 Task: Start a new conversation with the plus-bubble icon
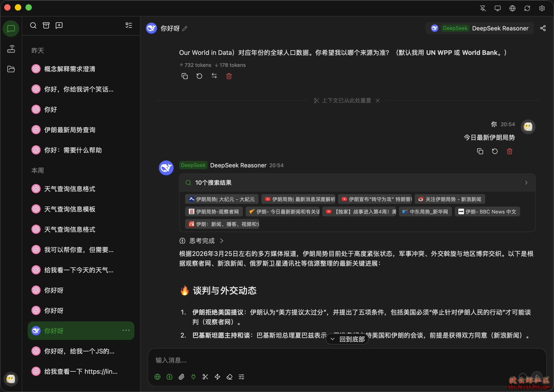(x=59, y=25)
